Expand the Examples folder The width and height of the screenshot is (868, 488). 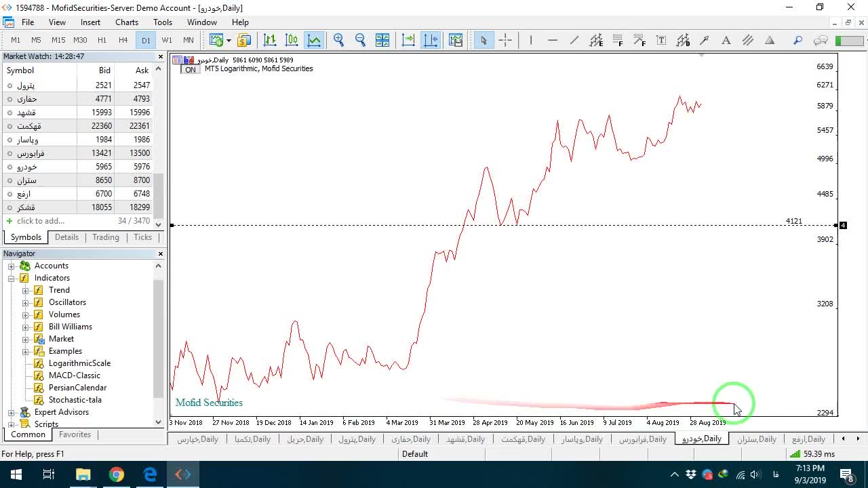[x=26, y=351]
